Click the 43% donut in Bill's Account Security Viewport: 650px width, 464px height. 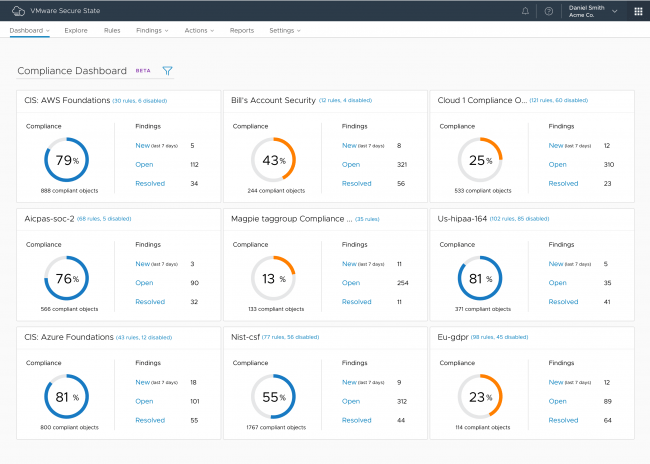273,160
